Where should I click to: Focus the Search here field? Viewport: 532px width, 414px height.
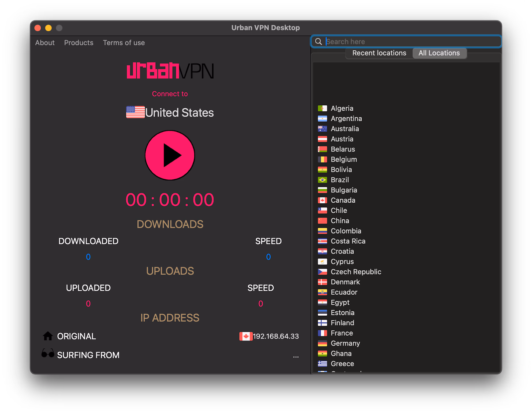click(x=406, y=42)
